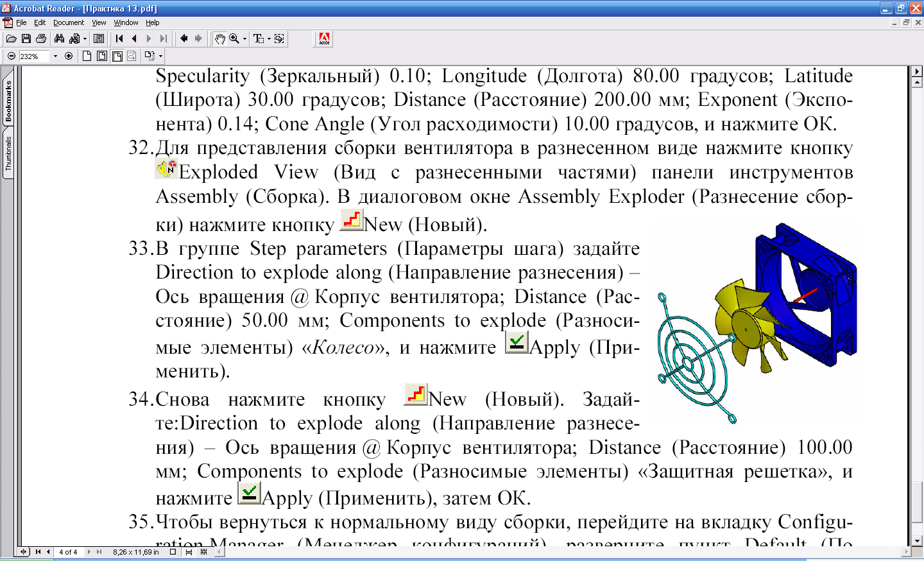924x561 pixels.
Task: Click the Search binoculars-with-page icon
Action: pyautogui.click(x=74, y=39)
